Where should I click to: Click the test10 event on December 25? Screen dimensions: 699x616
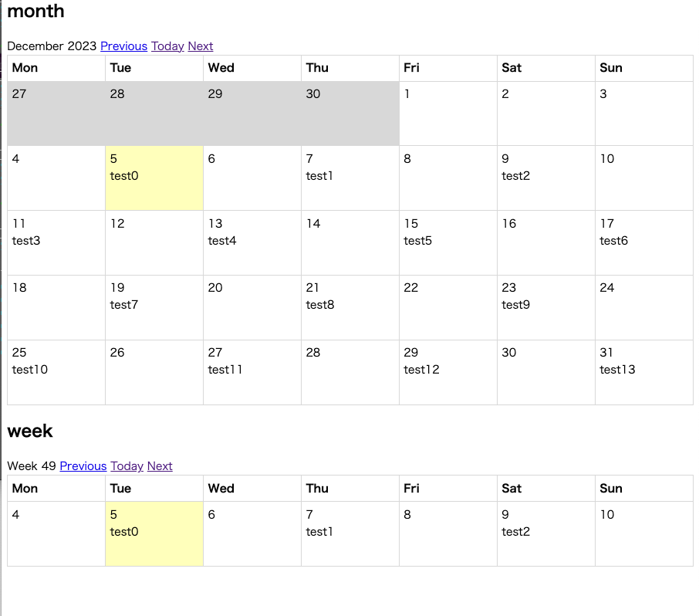30,370
